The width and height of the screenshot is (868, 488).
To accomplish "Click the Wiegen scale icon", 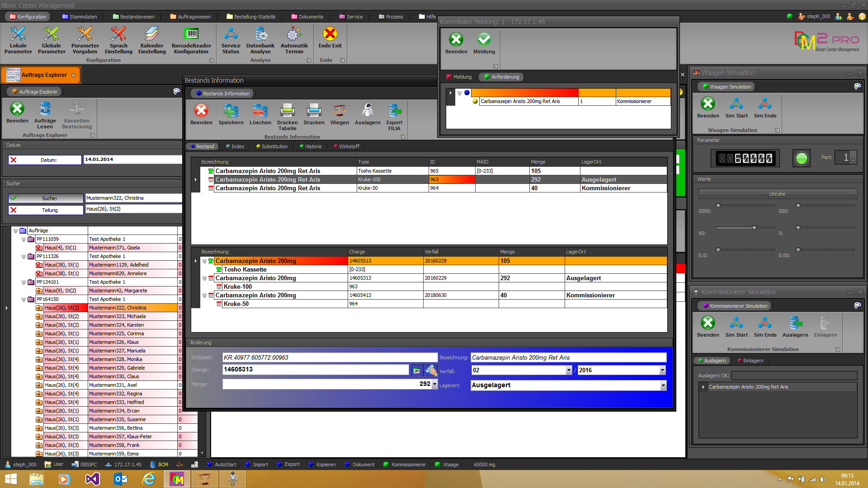I will [x=339, y=111].
